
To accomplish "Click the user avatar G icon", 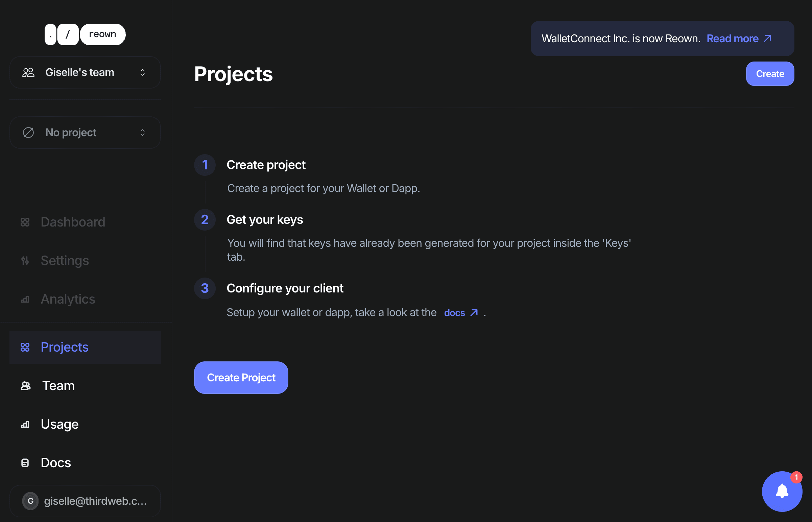I will [x=30, y=501].
